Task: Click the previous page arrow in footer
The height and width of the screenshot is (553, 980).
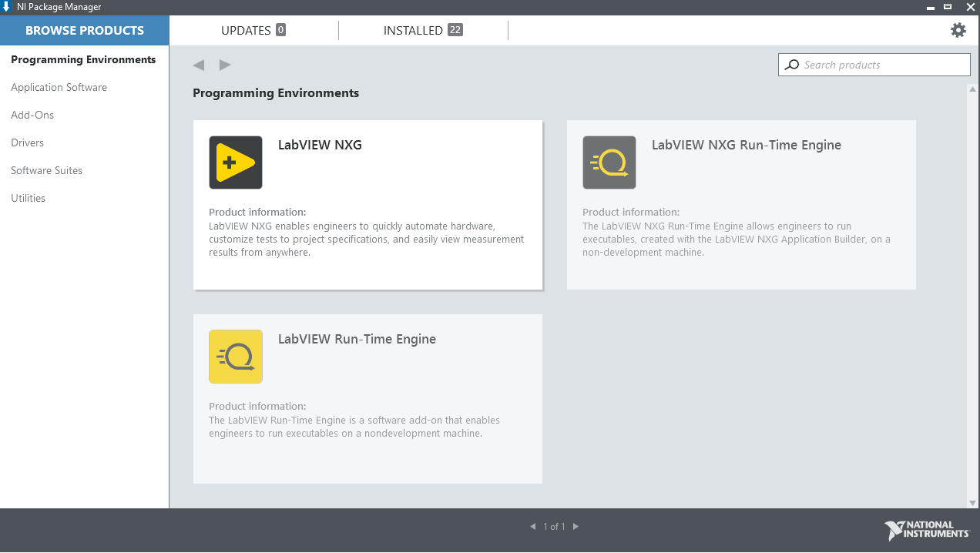Action: [532, 527]
